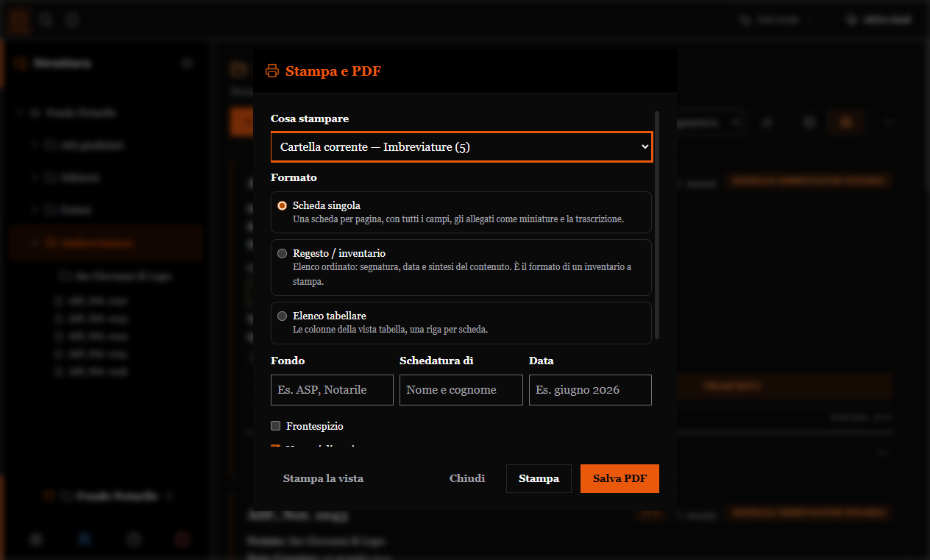The image size is (930, 560).
Task: Click the Schedatura di name field
Action: coord(461,390)
